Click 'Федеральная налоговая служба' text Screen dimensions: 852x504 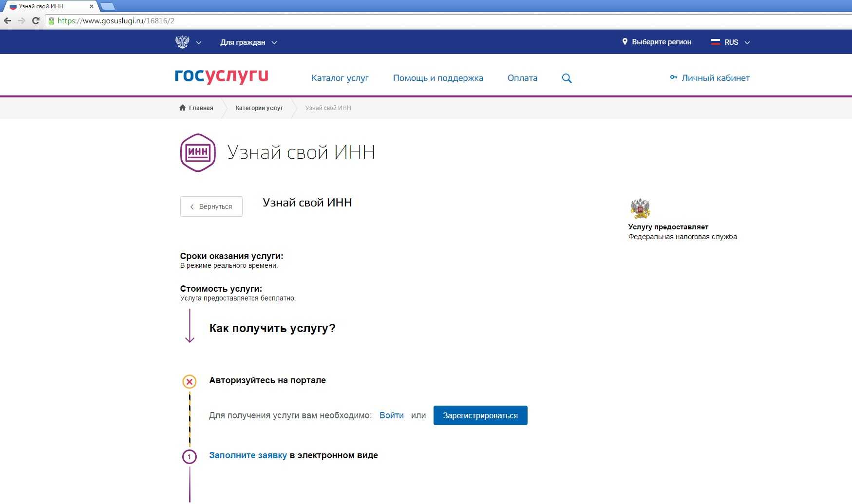coord(682,237)
